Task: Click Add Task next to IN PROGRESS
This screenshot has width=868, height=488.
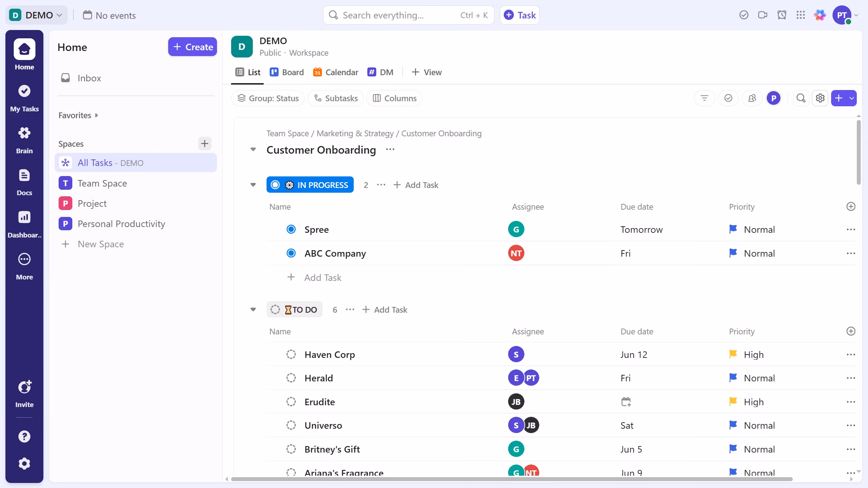Action: (416, 185)
